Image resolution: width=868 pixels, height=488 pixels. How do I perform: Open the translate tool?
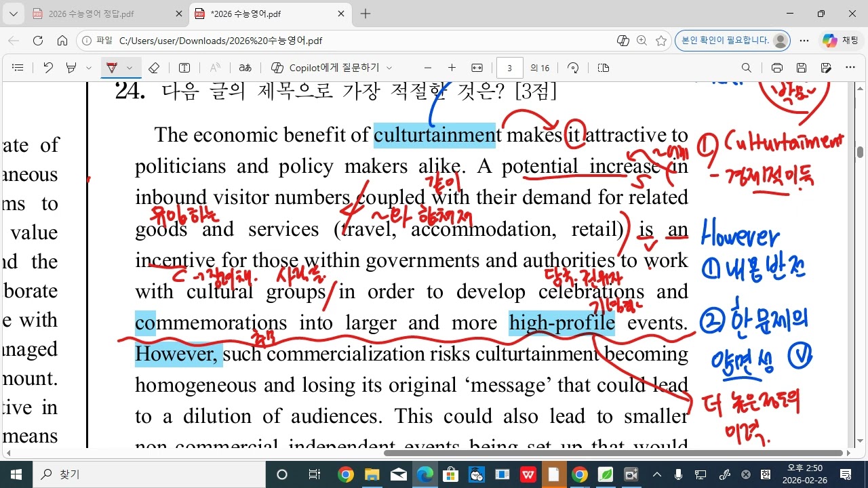click(245, 68)
